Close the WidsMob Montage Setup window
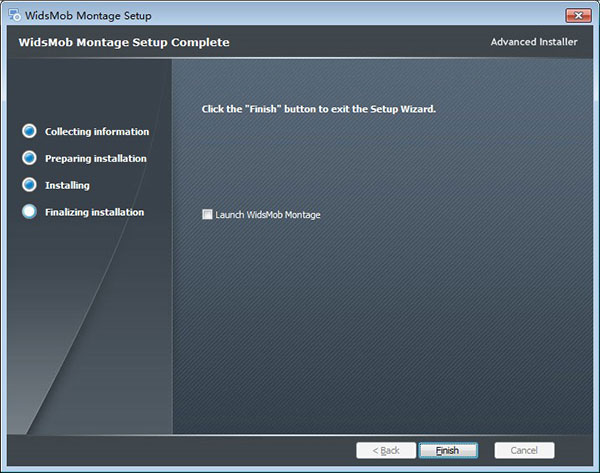 point(578,16)
